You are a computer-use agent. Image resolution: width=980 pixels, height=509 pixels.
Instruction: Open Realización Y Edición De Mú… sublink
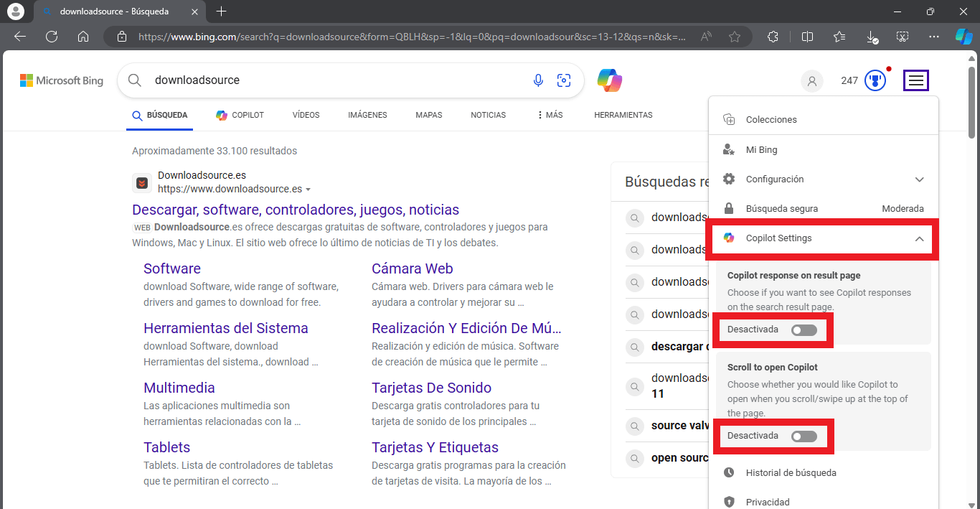pyautogui.click(x=466, y=328)
